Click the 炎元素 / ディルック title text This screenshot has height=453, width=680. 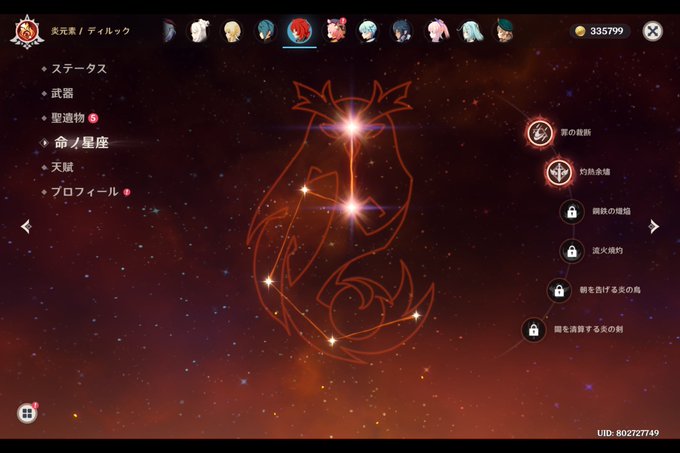pyautogui.click(x=90, y=31)
